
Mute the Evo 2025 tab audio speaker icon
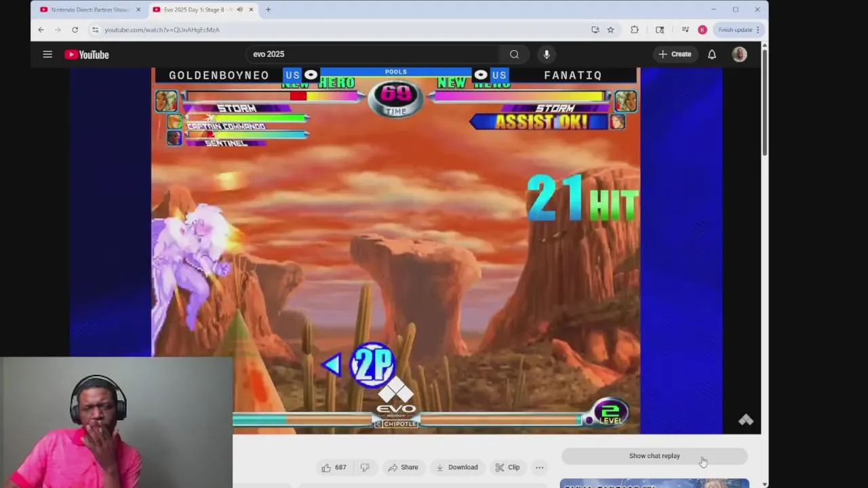click(x=239, y=9)
